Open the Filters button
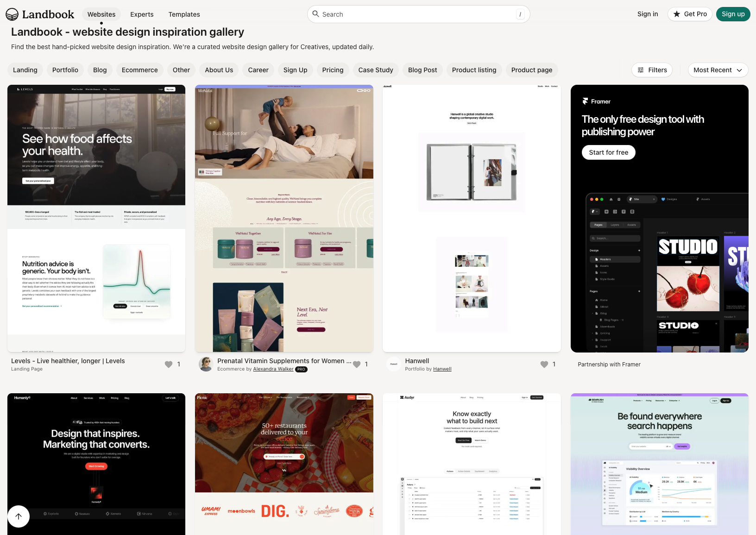 [652, 70]
